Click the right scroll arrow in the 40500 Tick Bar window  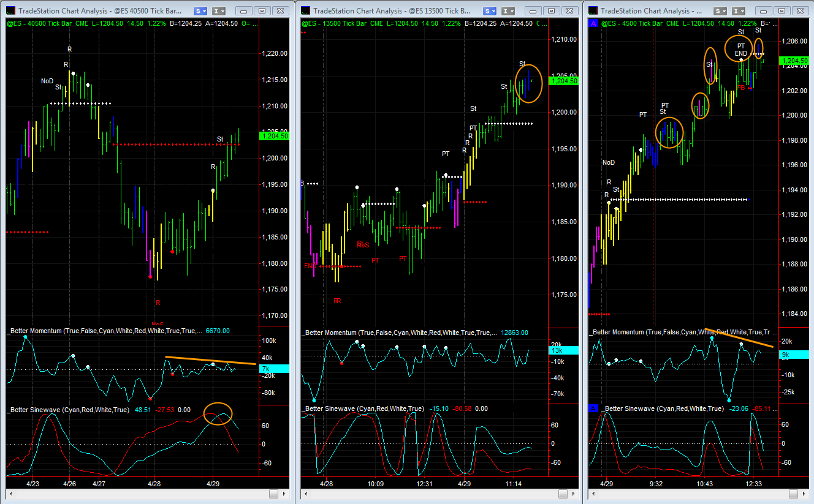tap(284, 494)
